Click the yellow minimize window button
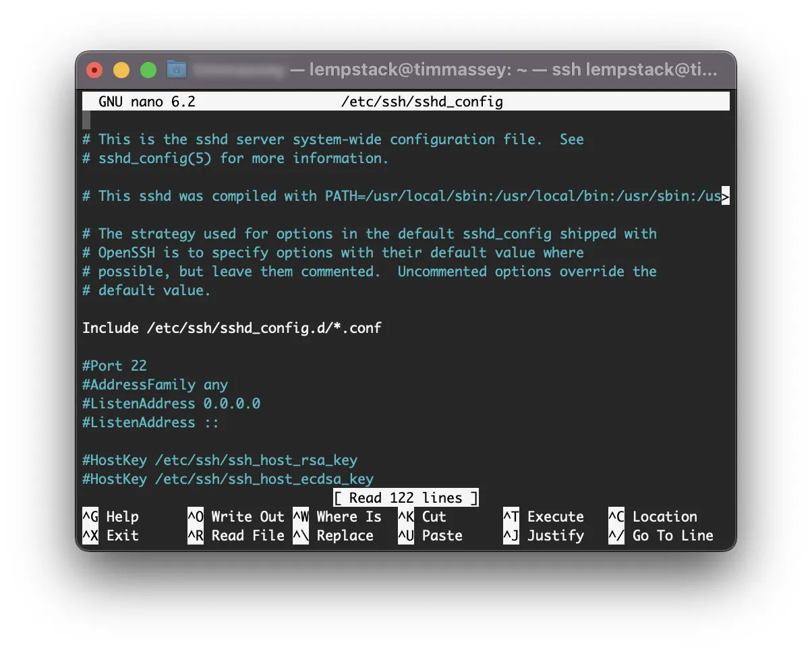The width and height of the screenshot is (812, 651). (x=121, y=70)
